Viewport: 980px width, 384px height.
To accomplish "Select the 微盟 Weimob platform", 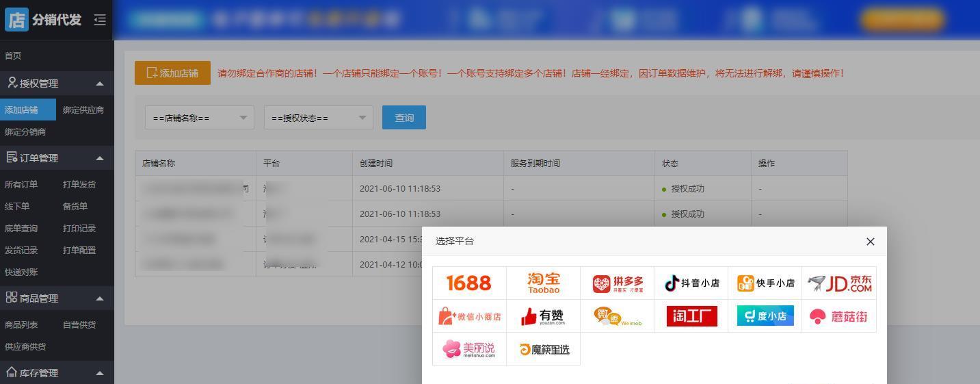I will coord(617,316).
